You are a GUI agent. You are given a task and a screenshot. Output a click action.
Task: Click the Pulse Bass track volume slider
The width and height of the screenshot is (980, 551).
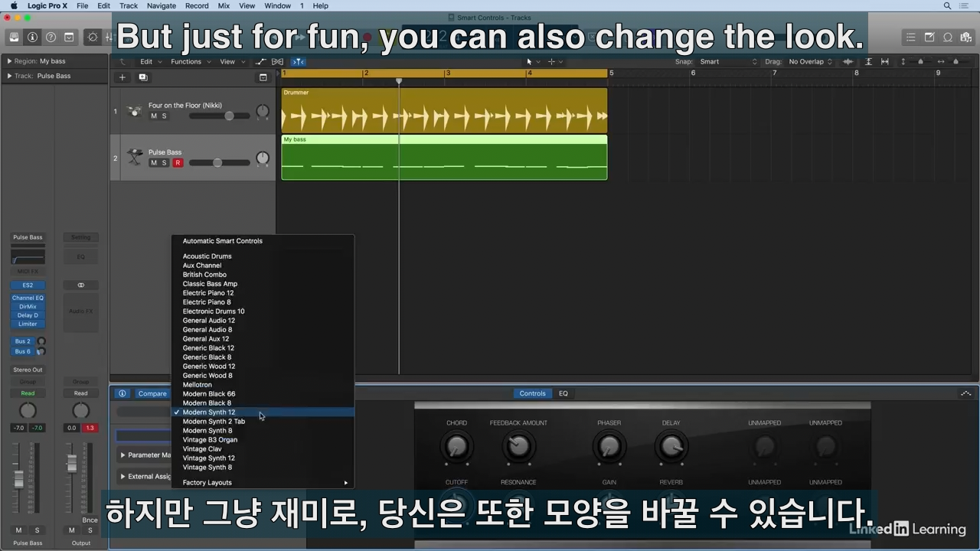tap(220, 163)
